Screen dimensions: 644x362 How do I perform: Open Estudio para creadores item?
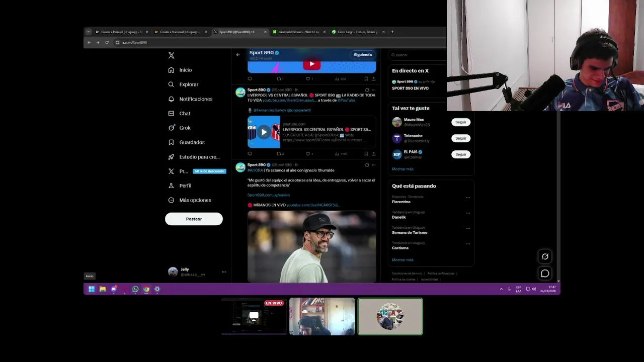click(x=194, y=157)
